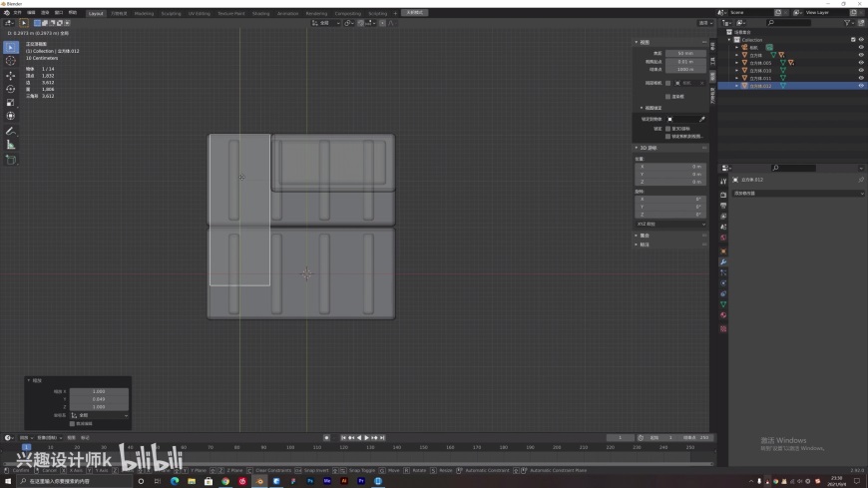Switch to the Layout workspace tab
The image size is (868, 488).
(96, 13)
